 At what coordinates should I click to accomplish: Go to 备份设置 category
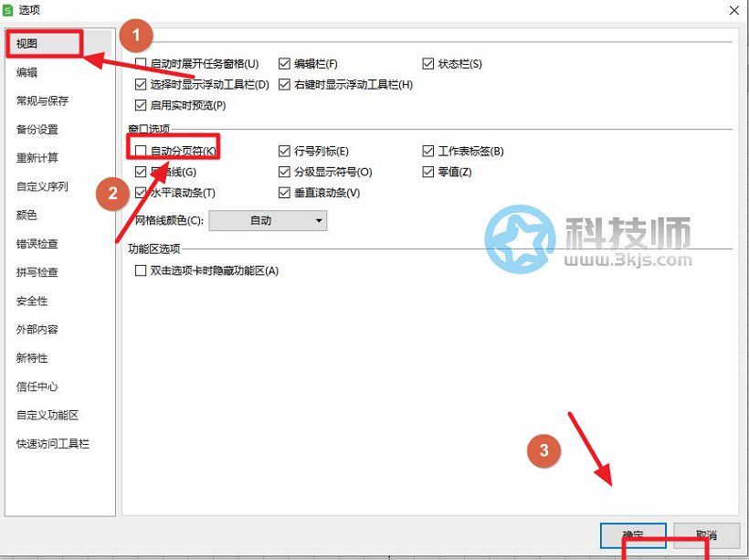click(x=37, y=130)
